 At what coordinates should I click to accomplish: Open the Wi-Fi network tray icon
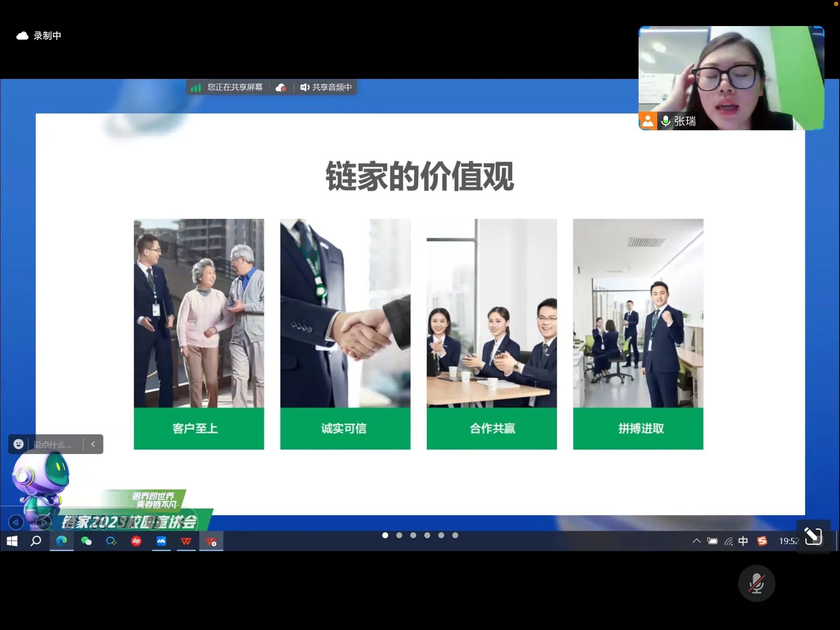[728, 541]
